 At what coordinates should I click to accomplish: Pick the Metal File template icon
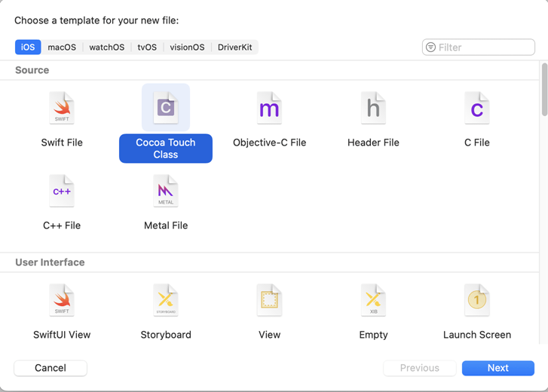pyautogui.click(x=166, y=191)
